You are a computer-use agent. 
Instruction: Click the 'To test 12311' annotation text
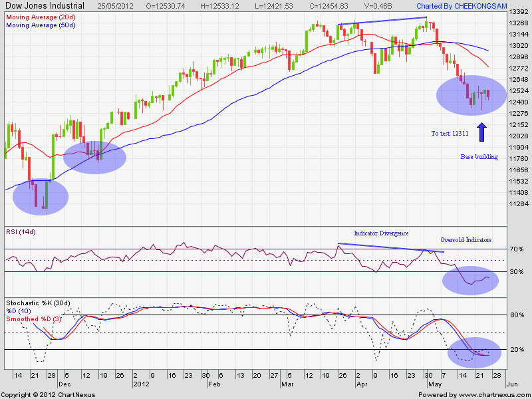click(x=450, y=134)
